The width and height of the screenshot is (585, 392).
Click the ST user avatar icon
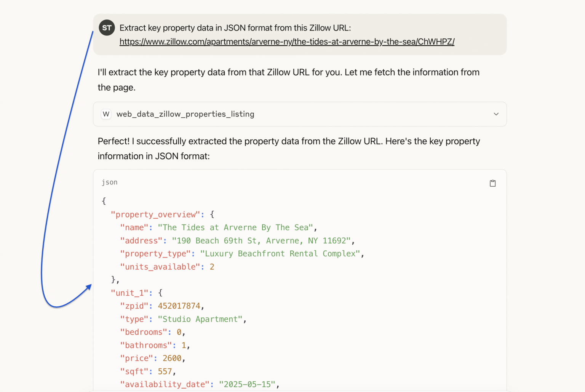107,27
